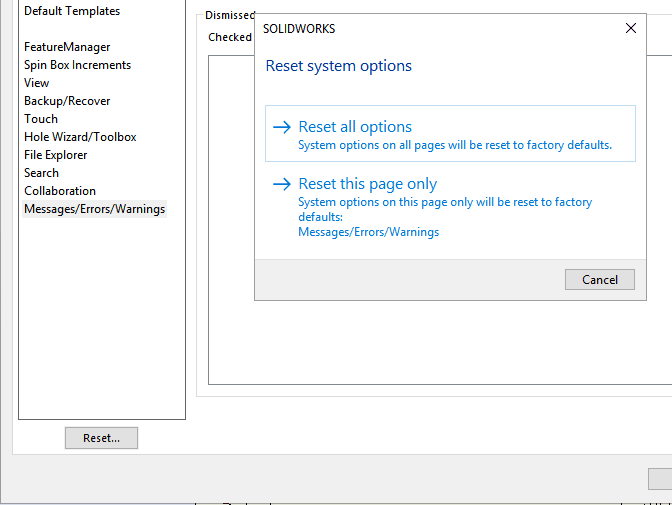Open the Search options category
Screen dimensions: 672x505
(42, 173)
